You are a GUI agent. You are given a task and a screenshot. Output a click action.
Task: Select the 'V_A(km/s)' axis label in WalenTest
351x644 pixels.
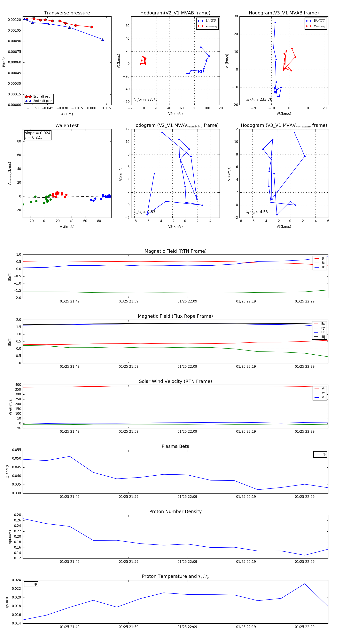[x=67, y=227]
